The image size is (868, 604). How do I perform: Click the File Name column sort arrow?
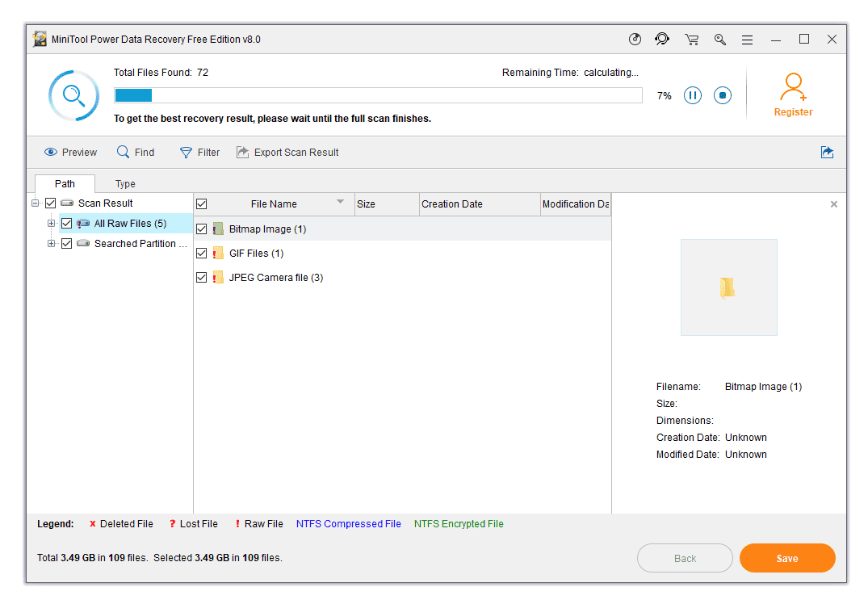pos(341,202)
